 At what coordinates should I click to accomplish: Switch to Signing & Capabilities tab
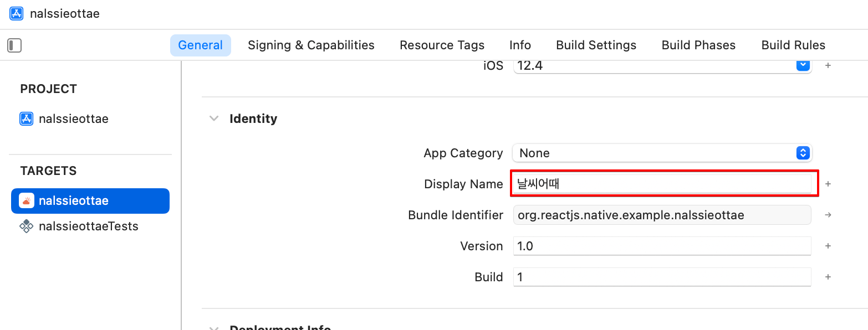pyautogui.click(x=311, y=45)
